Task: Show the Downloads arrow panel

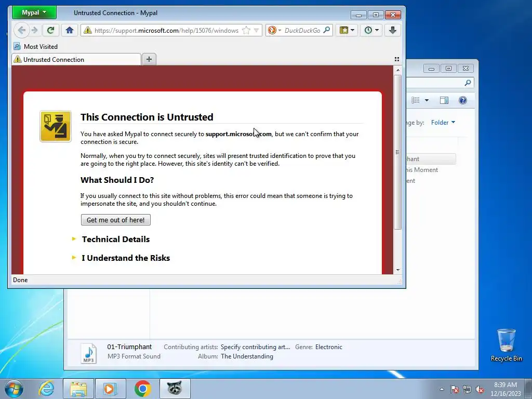Action: (x=393, y=30)
